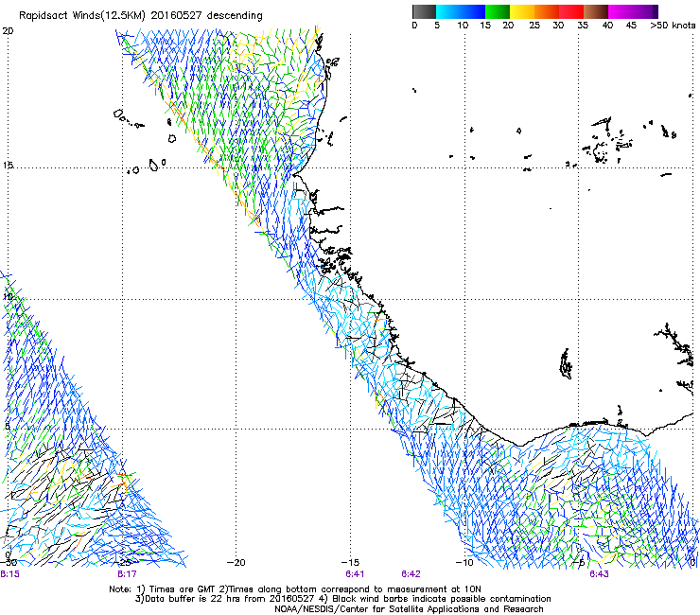Viewport: 700px width, 615px height.
Task: Click the ">50 knots" color scale label
Action: pos(673,26)
